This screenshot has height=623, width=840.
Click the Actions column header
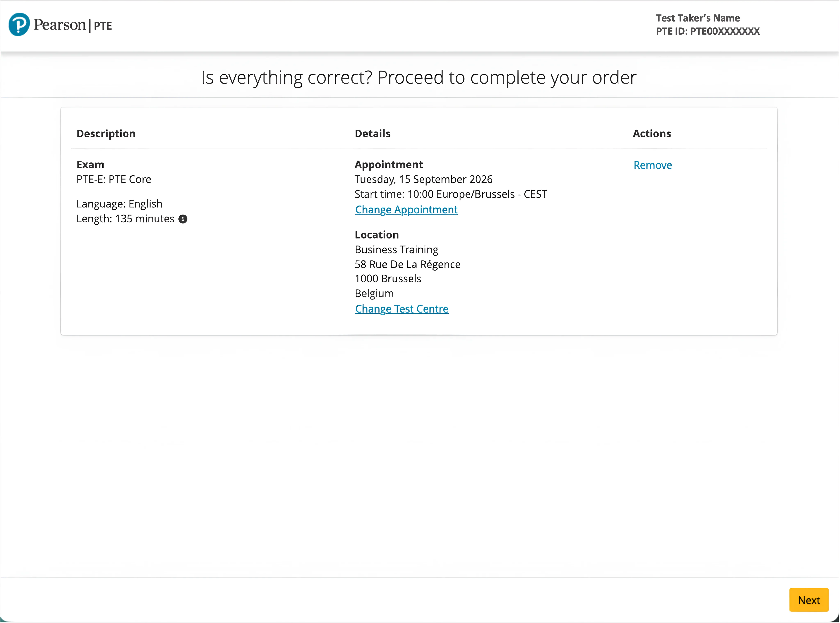(x=652, y=133)
